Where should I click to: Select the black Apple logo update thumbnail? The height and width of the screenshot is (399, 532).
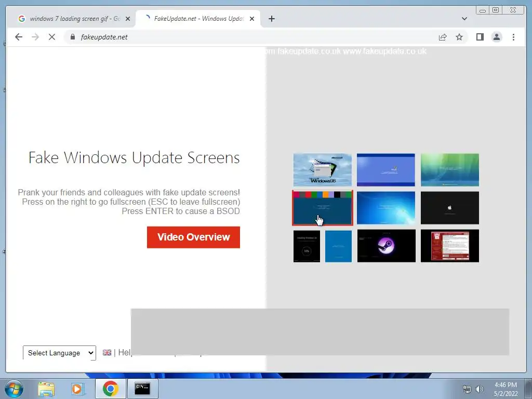(449, 208)
